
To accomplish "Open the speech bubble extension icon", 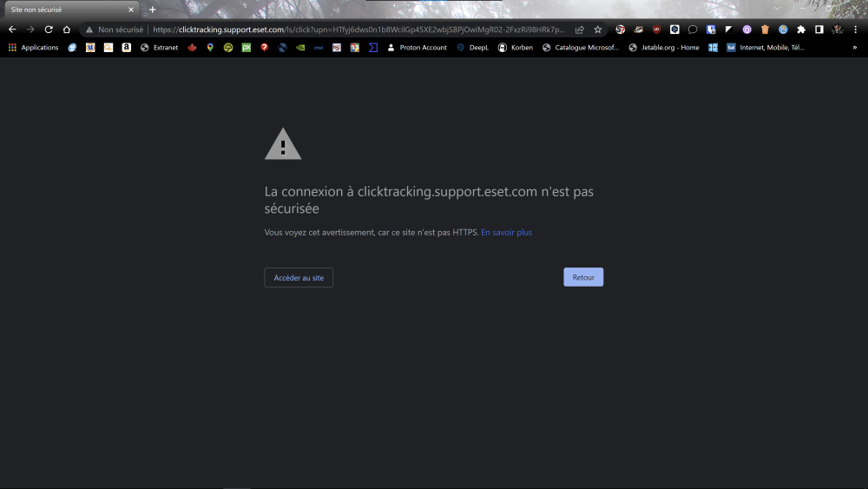I will (x=693, y=30).
